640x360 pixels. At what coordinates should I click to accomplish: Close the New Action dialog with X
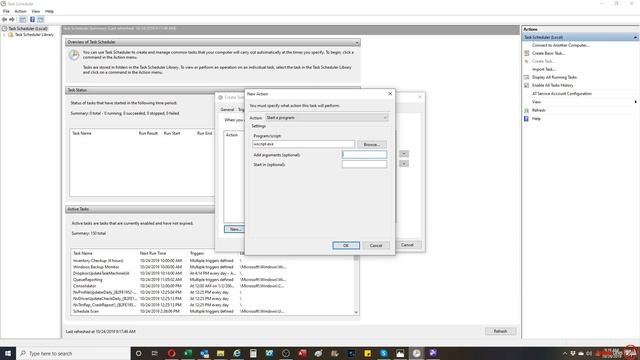[x=390, y=93]
